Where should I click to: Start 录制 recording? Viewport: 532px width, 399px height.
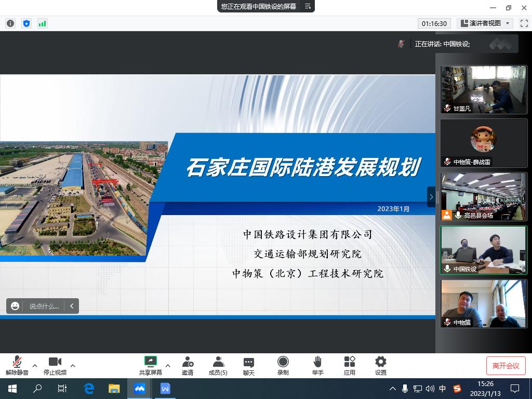tap(283, 366)
